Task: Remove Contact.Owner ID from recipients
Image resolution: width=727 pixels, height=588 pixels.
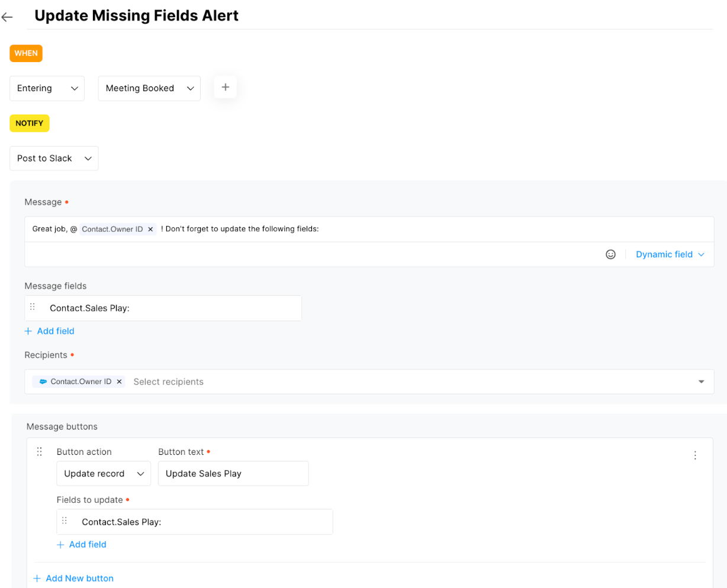Action: tap(119, 382)
